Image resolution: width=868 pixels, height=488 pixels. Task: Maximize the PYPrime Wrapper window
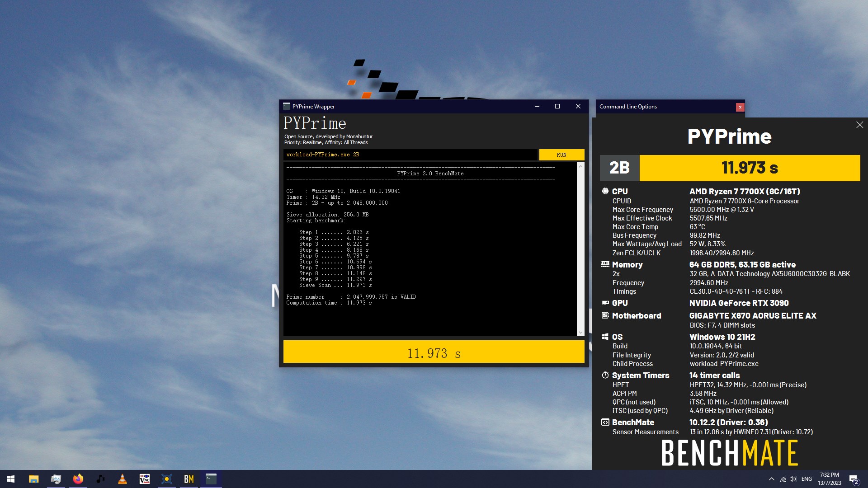point(557,106)
